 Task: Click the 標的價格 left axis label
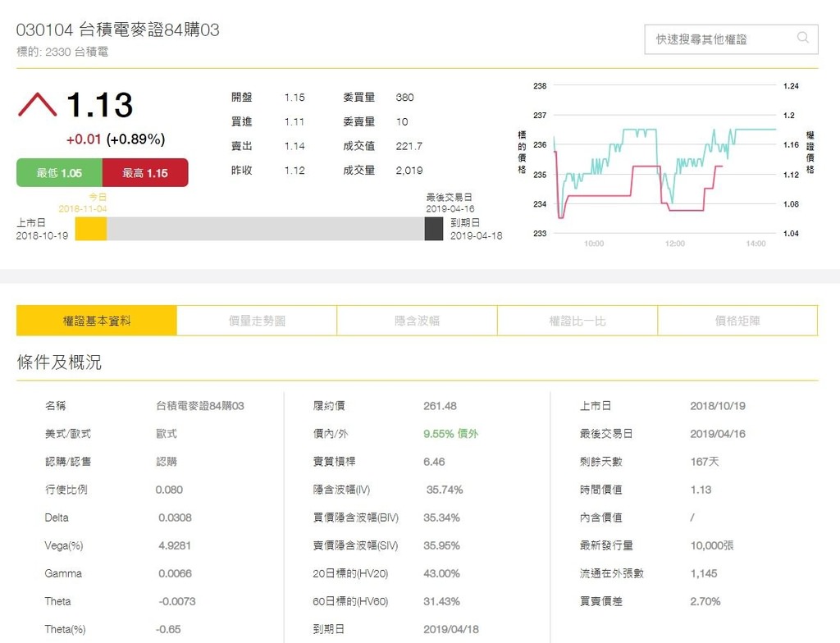coord(522,153)
